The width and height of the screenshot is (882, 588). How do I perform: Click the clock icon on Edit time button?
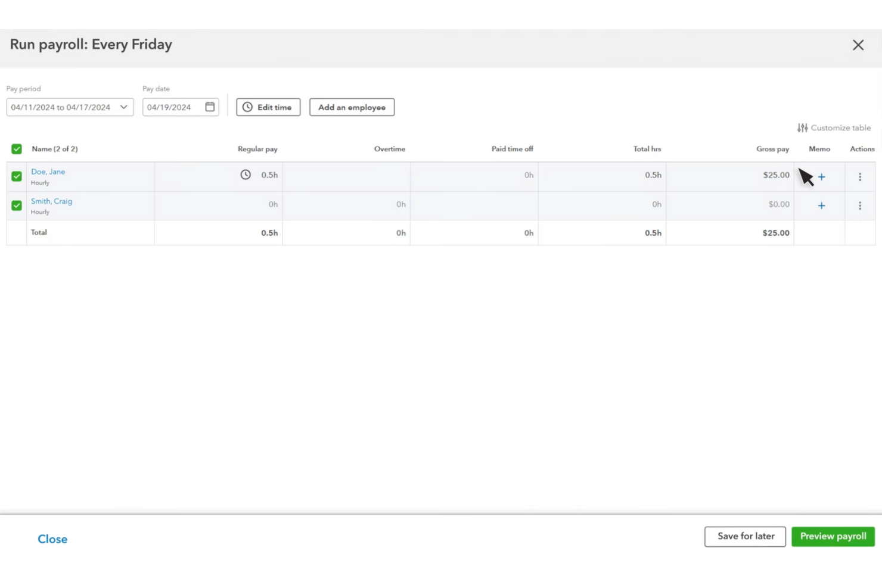(x=248, y=107)
